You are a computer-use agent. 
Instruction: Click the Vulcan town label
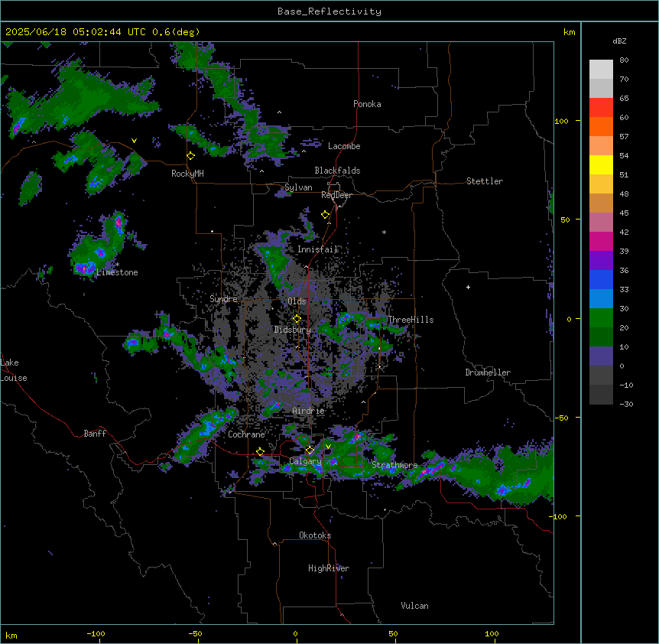pyautogui.click(x=415, y=606)
